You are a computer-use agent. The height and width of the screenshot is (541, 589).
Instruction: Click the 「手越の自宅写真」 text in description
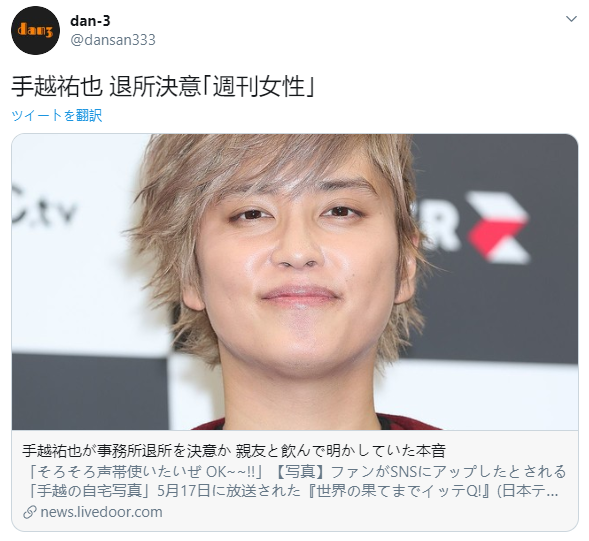click(88, 491)
